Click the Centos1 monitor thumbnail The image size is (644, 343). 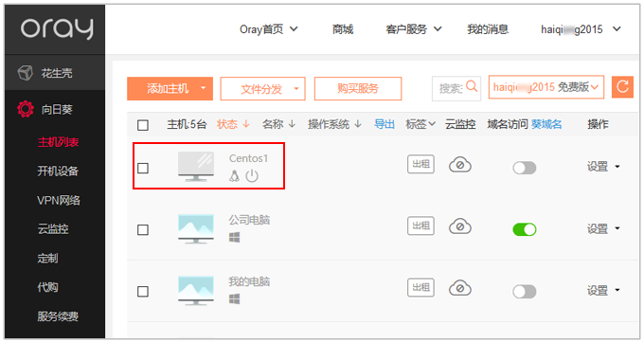(x=196, y=167)
